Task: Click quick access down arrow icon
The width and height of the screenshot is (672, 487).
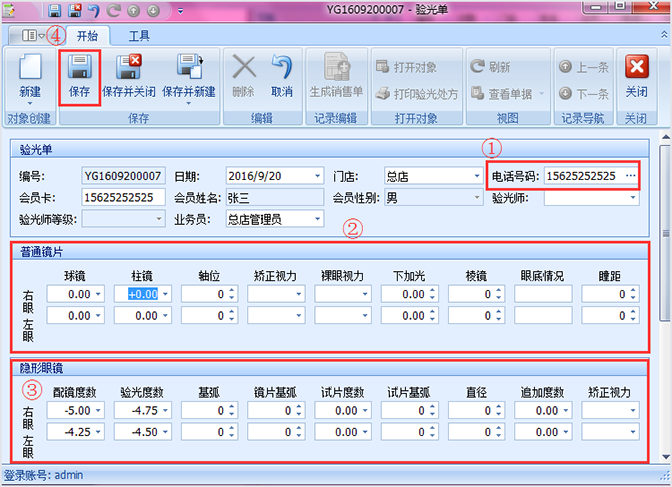Action: coord(153,10)
